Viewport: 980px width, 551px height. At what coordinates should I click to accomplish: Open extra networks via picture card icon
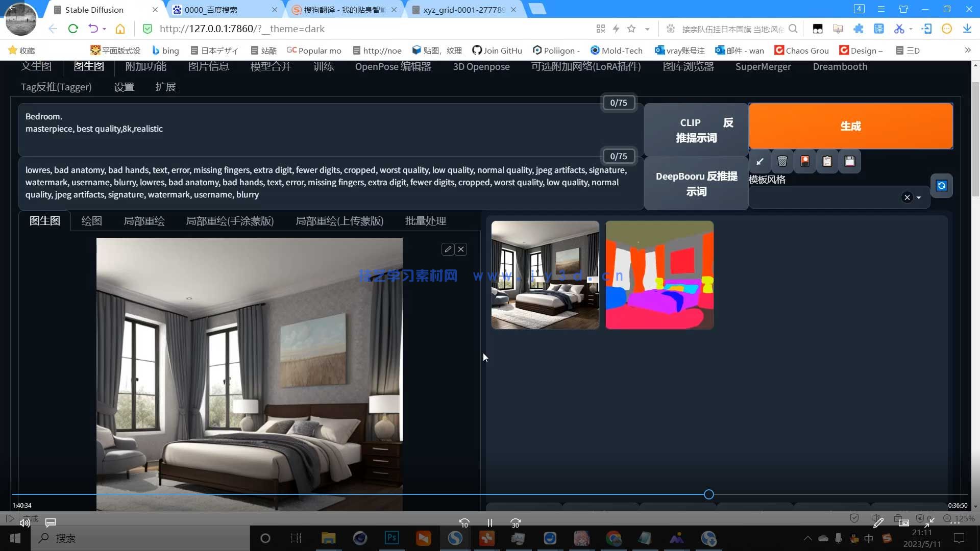[x=805, y=162]
